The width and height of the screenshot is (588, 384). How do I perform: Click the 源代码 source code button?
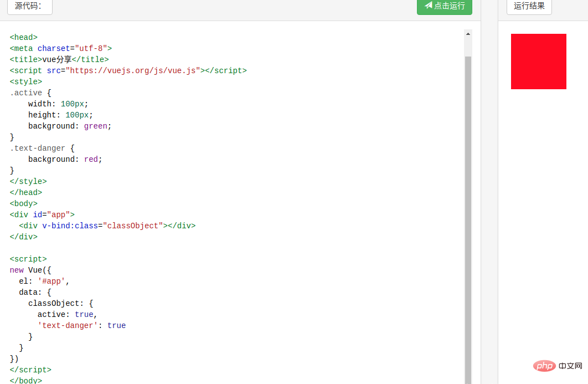(29, 6)
